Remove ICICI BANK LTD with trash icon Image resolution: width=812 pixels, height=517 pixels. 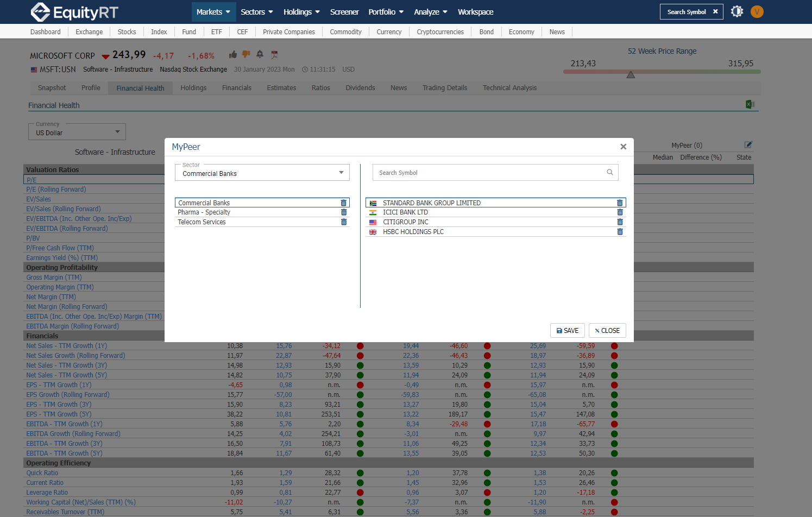click(620, 212)
